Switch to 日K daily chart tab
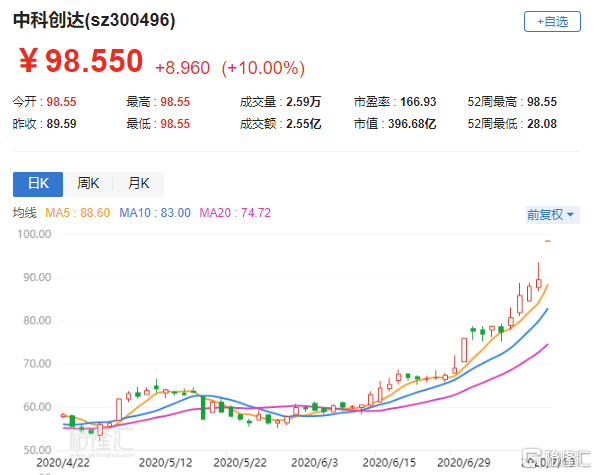Viewport: 597px width, 475px height. [x=38, y=184]
